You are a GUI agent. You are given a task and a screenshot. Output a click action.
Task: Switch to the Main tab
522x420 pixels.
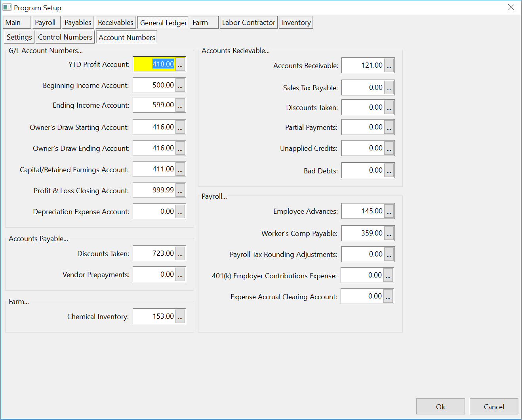17,23
